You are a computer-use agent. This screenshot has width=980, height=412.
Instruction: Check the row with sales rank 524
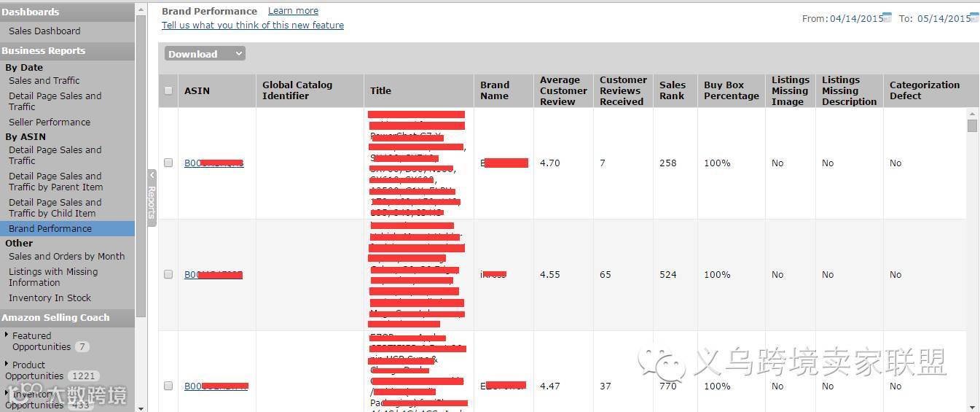[x=168, y=274]
